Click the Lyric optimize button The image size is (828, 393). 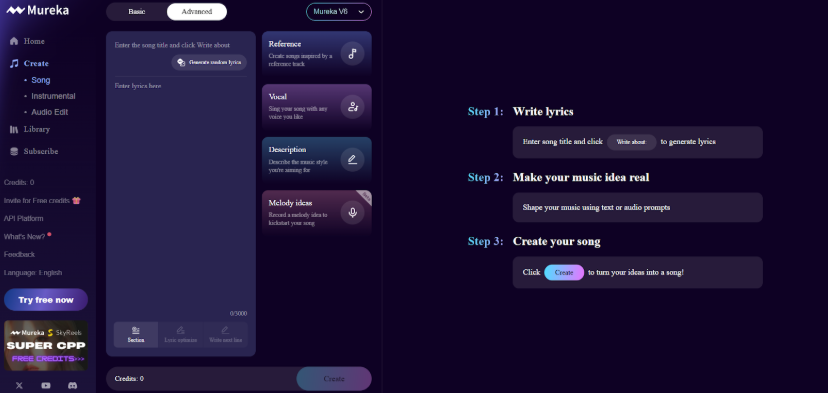[181, 334]
